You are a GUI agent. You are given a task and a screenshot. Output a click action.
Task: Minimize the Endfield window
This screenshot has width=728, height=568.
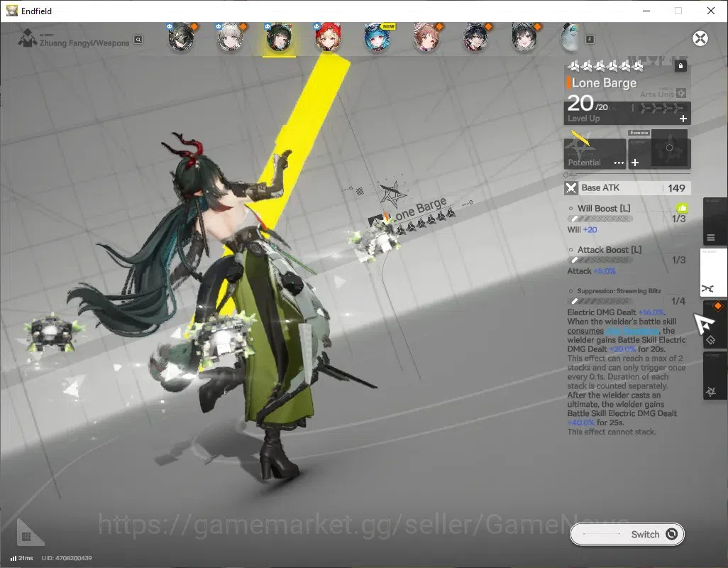pyautogui.click(x=646, y=11)
